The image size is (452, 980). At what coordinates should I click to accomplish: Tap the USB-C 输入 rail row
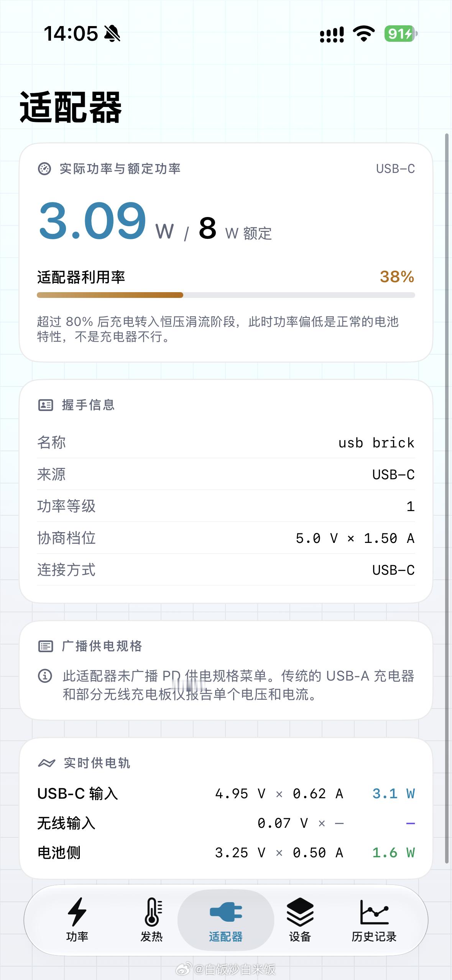point(226,793)
